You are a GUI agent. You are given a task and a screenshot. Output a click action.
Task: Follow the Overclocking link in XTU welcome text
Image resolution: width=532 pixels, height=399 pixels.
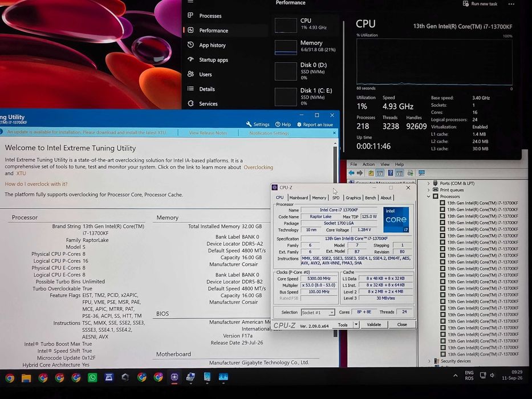pos(258,167)
